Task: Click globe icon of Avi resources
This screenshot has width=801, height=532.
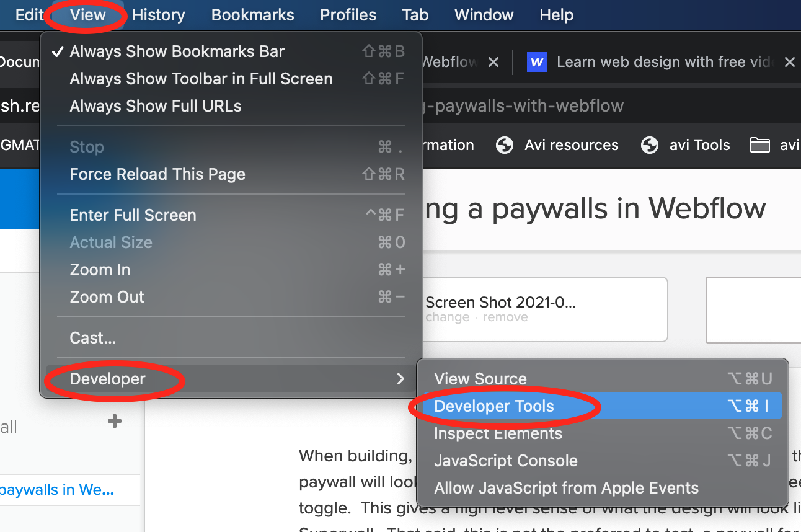Action: point(505,145)
